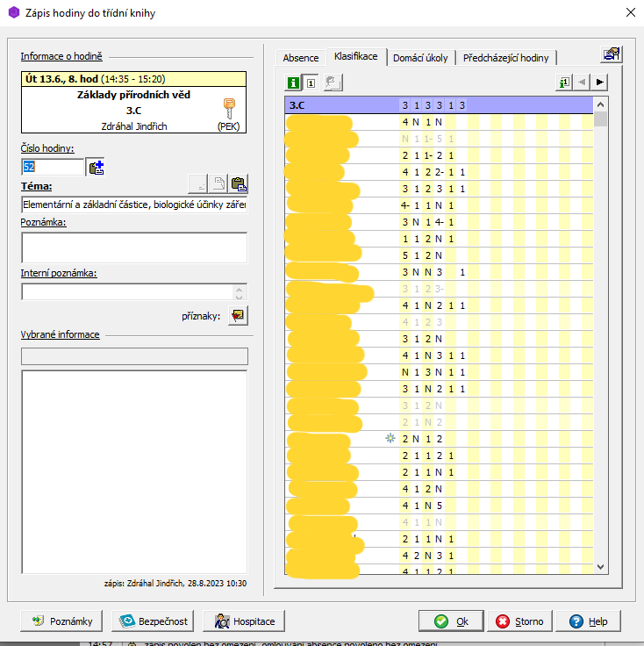Click the settings icon right of the tabs
Image resolution: width=644 pixels, height=646 pixels.
[611, 54]
